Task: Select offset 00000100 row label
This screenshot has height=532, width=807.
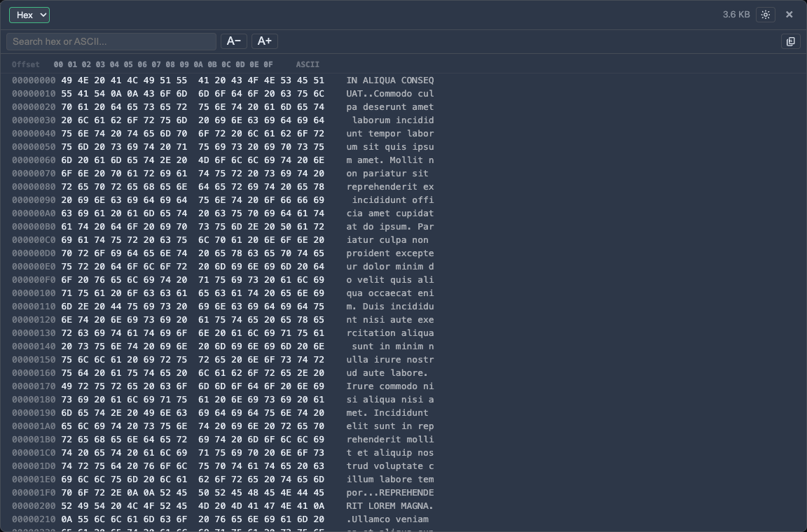Action: click(x=34, y=293)
